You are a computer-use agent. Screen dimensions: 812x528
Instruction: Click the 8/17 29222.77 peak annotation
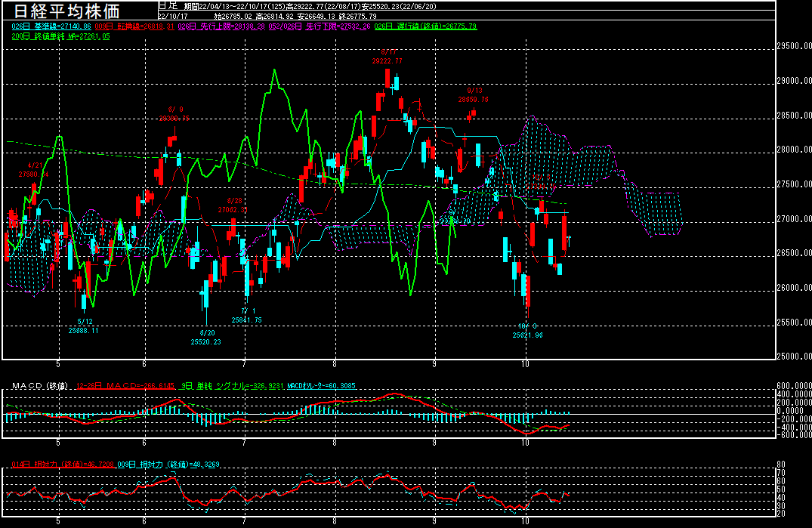tap(387, 57)
